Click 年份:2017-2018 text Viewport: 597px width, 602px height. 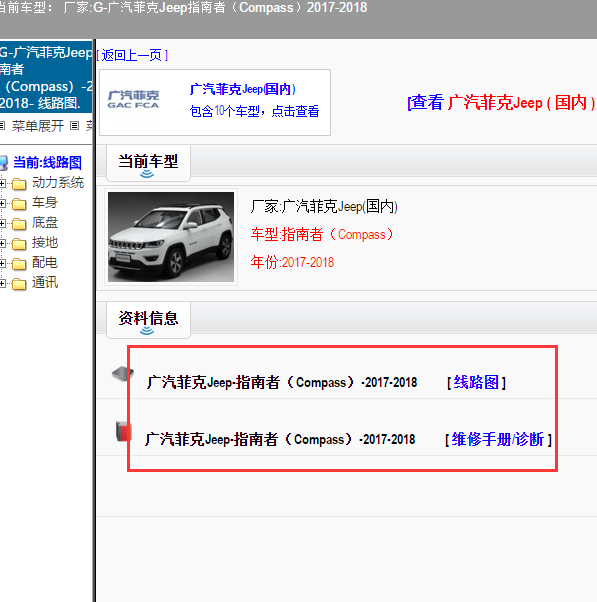[292, 262]
